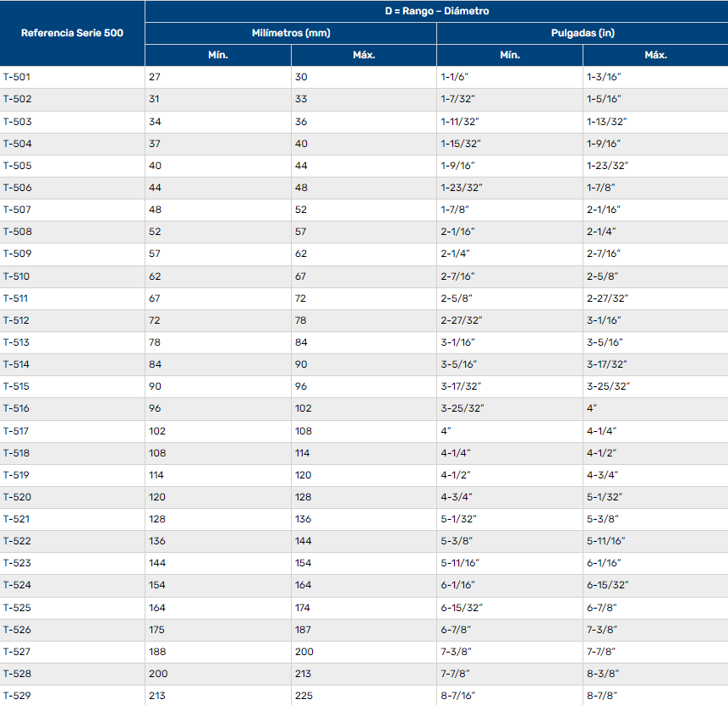Select the 8-7/8" maximum inches cell
728x705 pixels.
coord(601,696)
